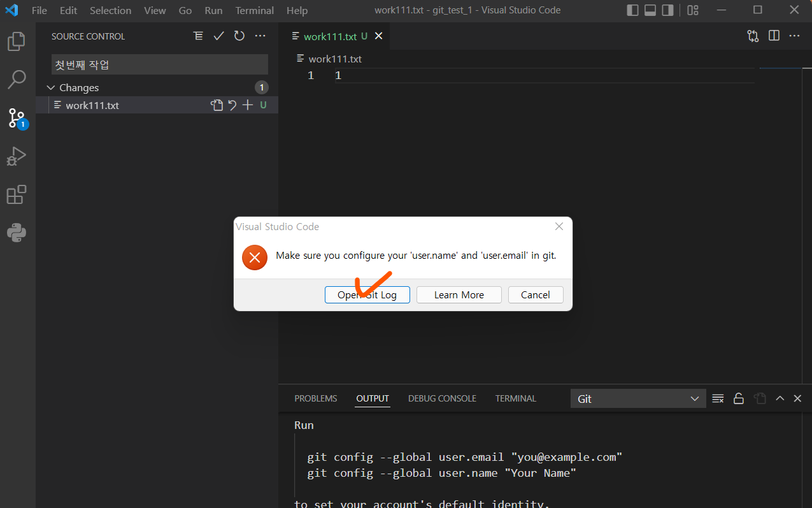Click Cancel in the error dialog
The width and height of the screenshot is (812, 508).
(x=536, y=294)
